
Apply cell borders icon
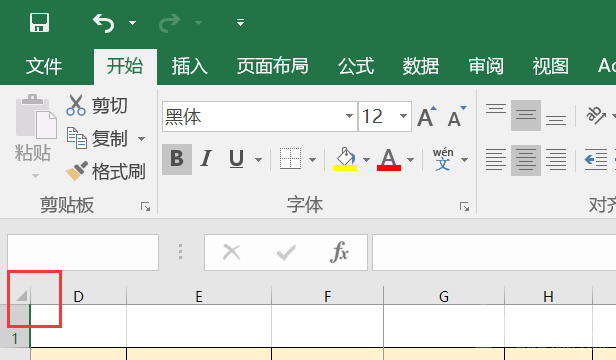pyautogui.click(x=290, y=159)
